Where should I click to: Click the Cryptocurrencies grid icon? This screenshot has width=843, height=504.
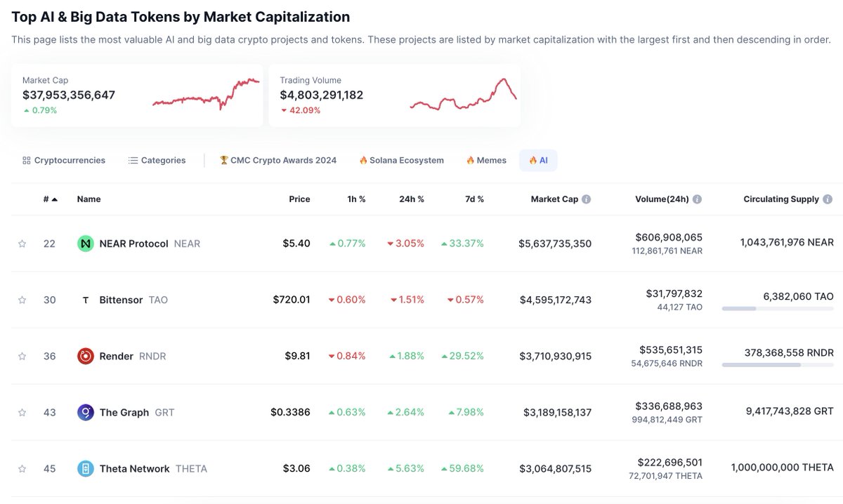pyautogui.click(x=26, y=160)
